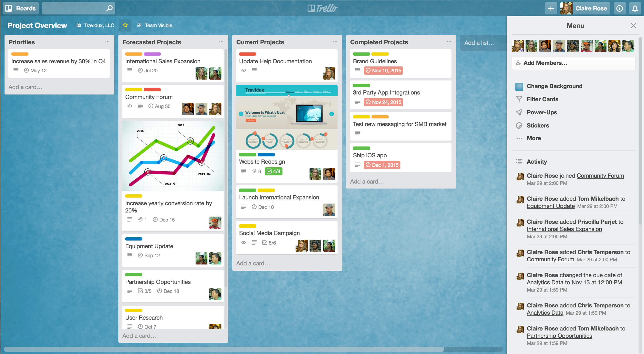Image resolution: width=644 pixels, height=354 pixels.
Task: Toggle watch icon on Social Media Campaign
Action: click(243, 242)
